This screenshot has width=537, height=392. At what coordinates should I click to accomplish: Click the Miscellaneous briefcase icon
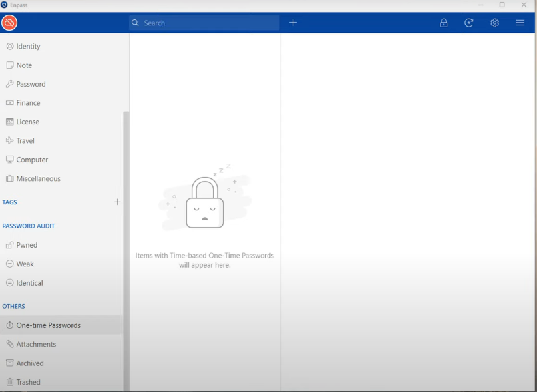point(10,178)
